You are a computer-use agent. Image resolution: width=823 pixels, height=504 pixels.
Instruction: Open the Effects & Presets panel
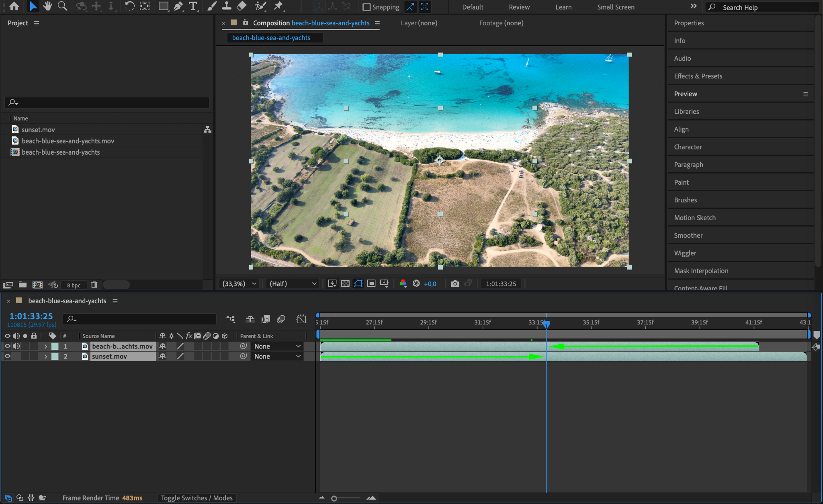[x=698, y=76]
